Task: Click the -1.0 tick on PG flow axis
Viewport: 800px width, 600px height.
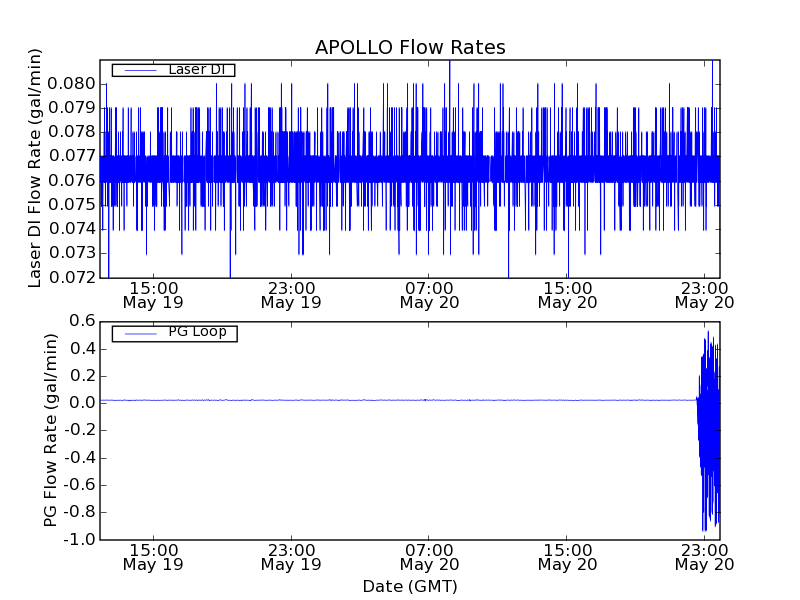Action: (x=80, y=539)
